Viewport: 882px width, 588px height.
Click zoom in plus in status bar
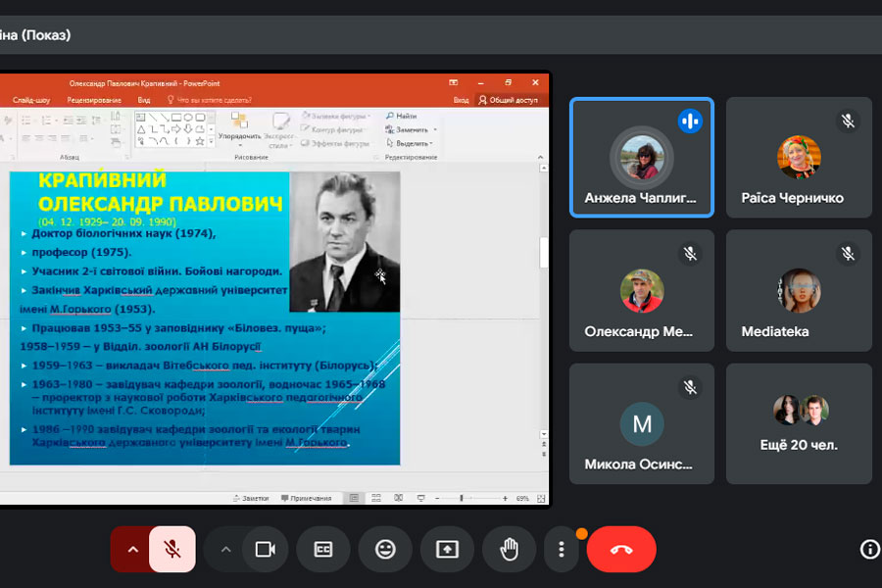pyautogui.click(x=505, y=498)
